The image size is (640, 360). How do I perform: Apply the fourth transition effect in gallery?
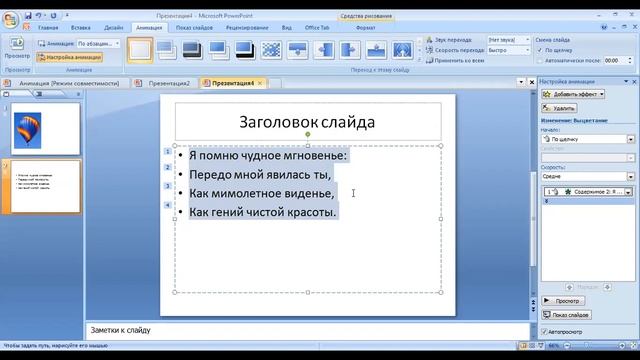[x=219, y=50]
